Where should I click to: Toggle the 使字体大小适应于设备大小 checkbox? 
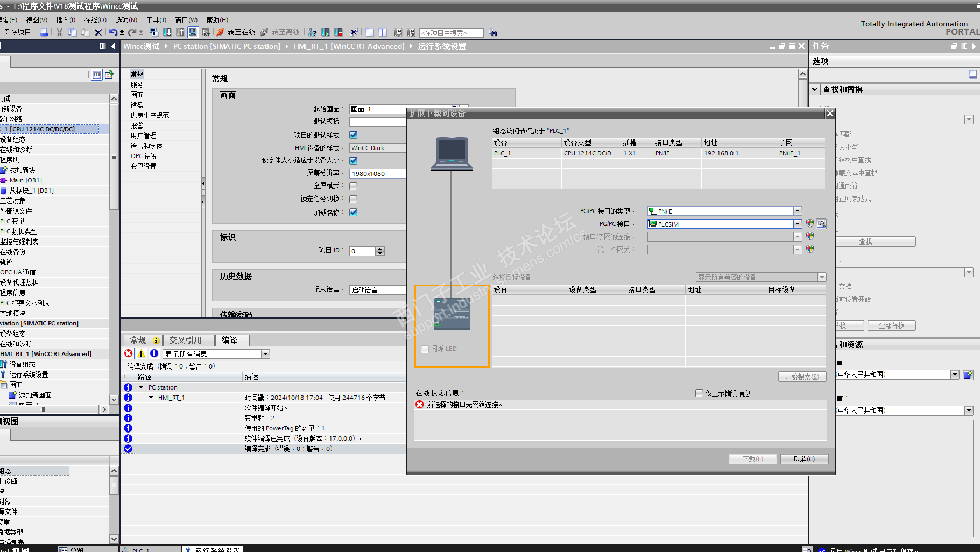tap(354, 160)
